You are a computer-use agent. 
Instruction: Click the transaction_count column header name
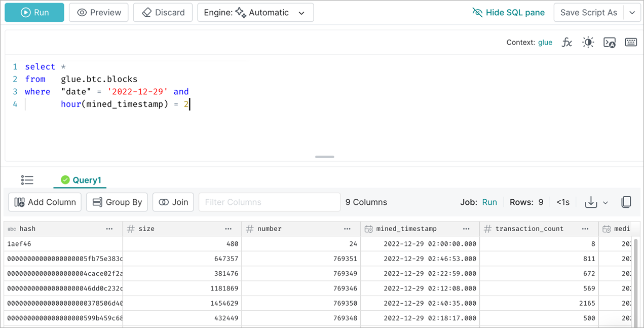[x=529, y=229]
